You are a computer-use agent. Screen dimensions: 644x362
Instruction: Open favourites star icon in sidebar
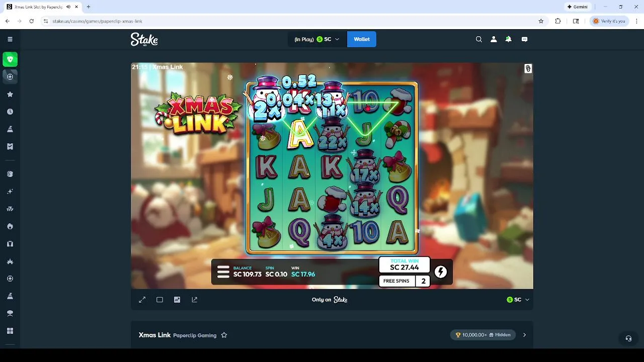10,95
